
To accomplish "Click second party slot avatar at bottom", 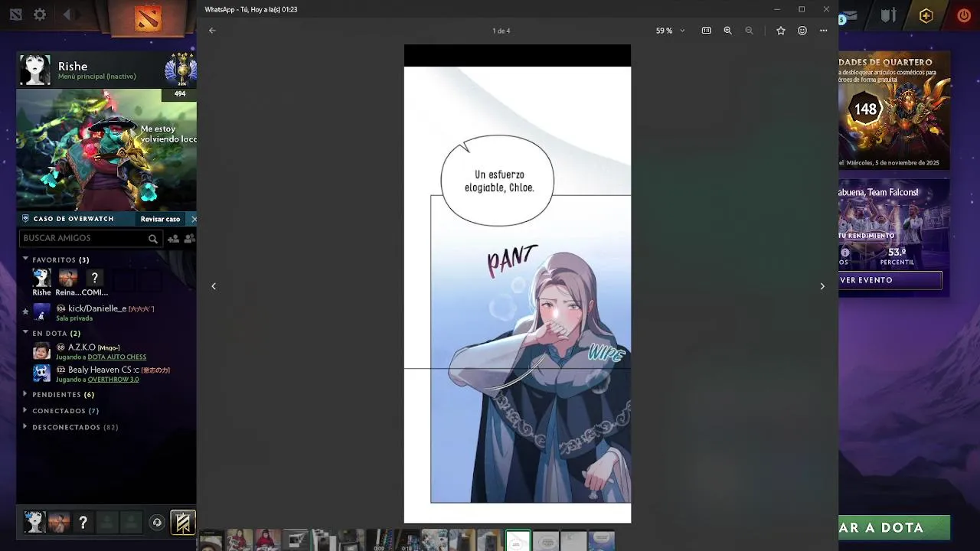I will click(x=59, y=522).
